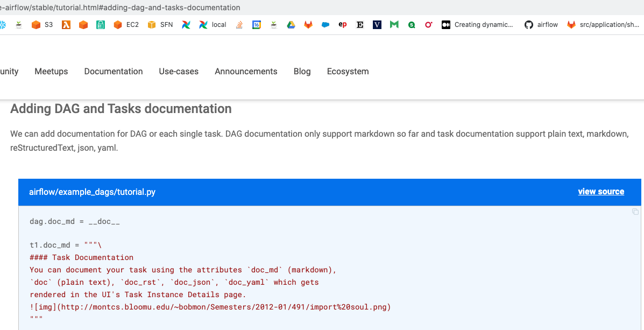Copy code with the clipboard icon
Viewport: 644px width, 330px height.
tap(635, 212)
